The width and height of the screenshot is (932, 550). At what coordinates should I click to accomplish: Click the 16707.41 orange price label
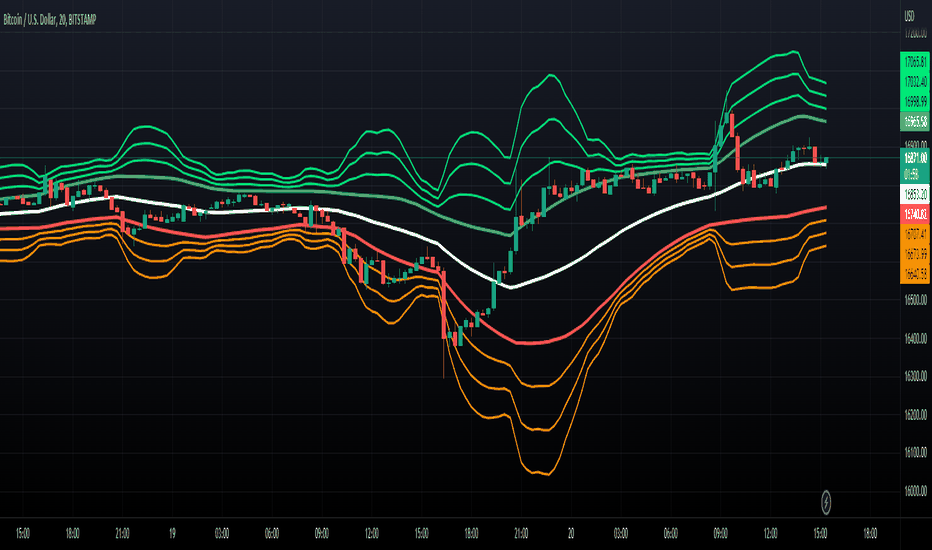(915, 234)
